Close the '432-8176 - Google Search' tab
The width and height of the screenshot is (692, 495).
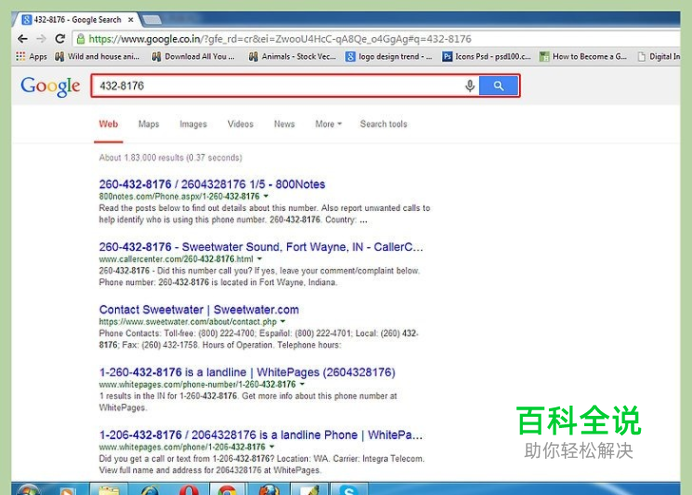coord(131,19)
